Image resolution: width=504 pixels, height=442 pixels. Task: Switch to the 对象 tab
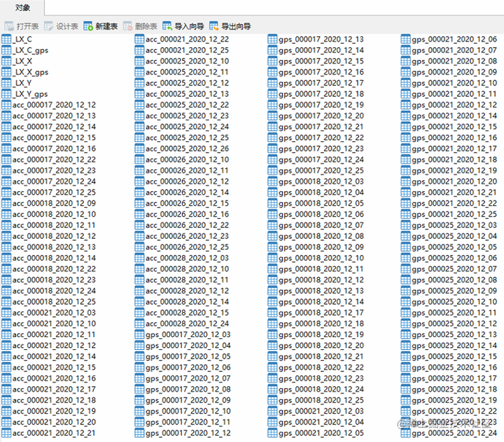point(22,7)
